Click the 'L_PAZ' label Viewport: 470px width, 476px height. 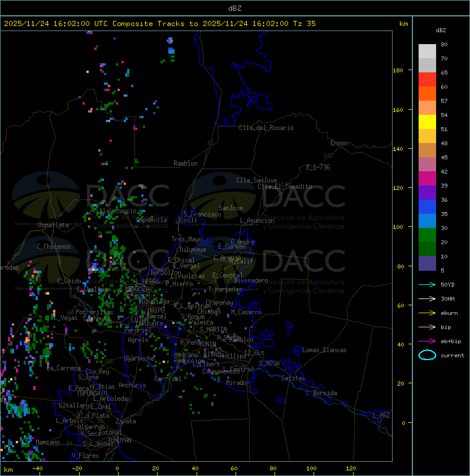click(x=381, y=416)
